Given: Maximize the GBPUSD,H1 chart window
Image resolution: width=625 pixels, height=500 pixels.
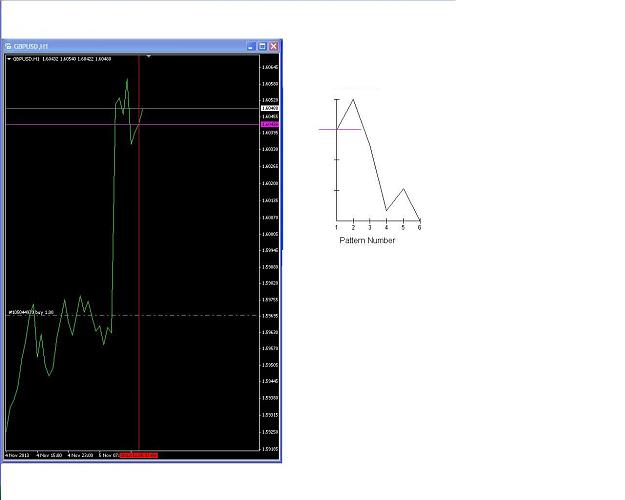Looking at the screenshot, I should click(x=262, y=47).
